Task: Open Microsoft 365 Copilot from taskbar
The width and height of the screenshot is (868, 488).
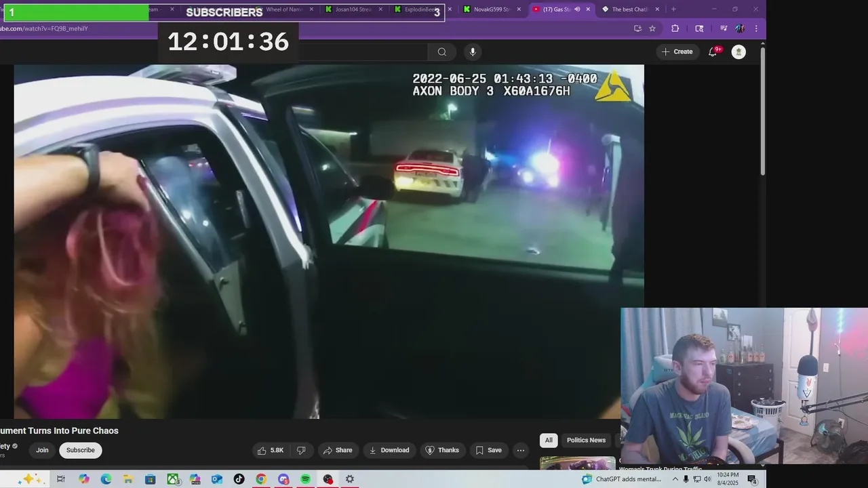Action: pos(195,479)
